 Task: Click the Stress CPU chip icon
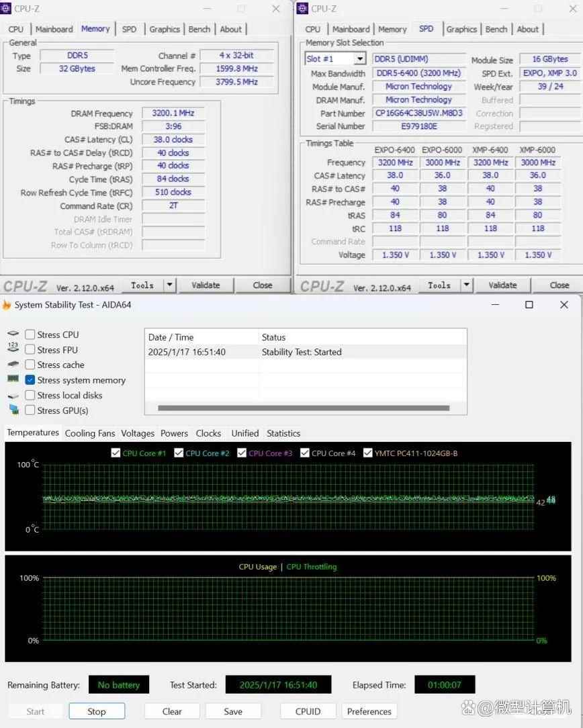pyautogui.click(x=13, y=333)
